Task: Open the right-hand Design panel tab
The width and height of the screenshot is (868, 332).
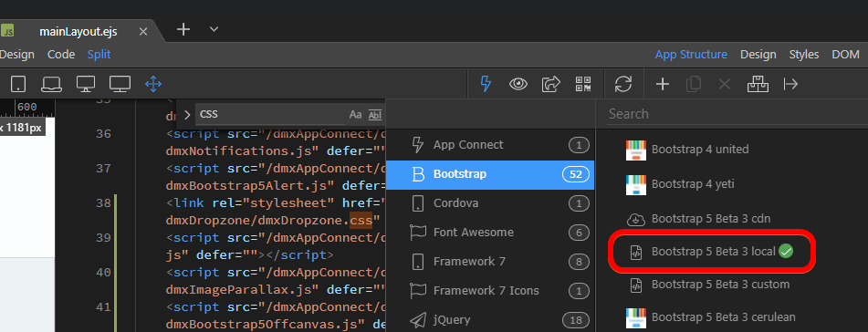Action: pyautogui.click(x=758, y=54)
